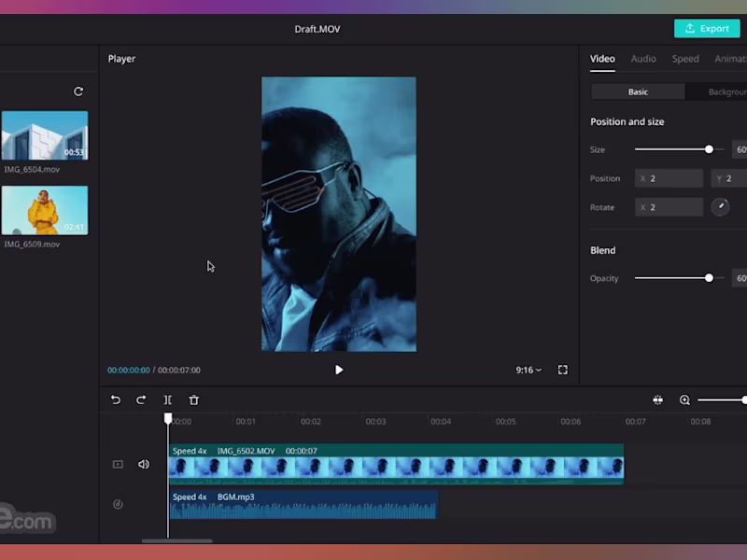Click the snap/magnet icon in timeline toolbar
Screen dimensions: 747x560
658,399
